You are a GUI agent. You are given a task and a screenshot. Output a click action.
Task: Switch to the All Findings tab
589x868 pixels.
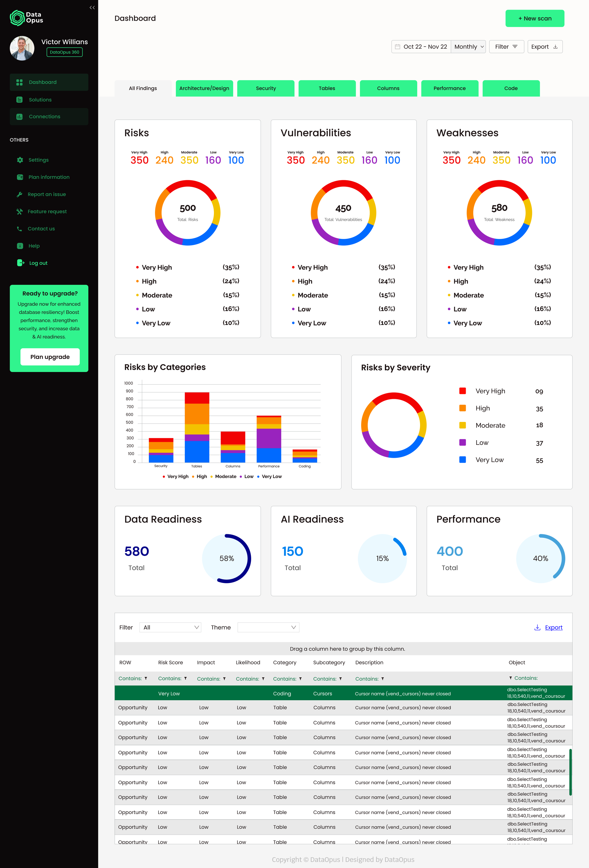click(143, 88)
